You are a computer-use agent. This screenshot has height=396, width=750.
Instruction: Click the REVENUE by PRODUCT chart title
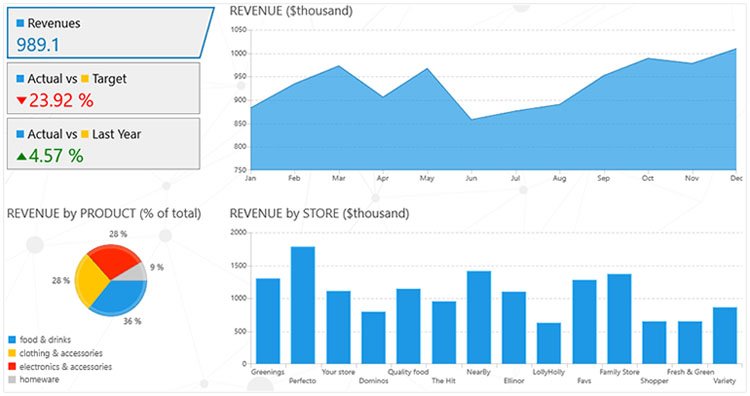(104, 213)
